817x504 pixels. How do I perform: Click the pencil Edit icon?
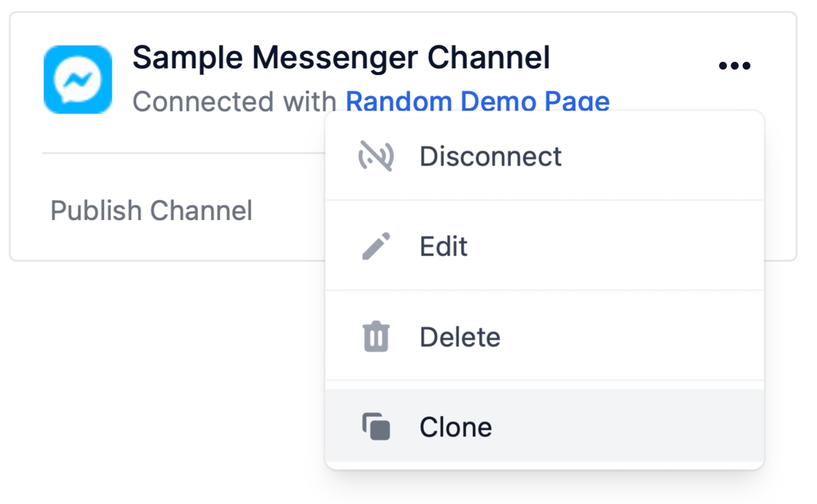376,246
